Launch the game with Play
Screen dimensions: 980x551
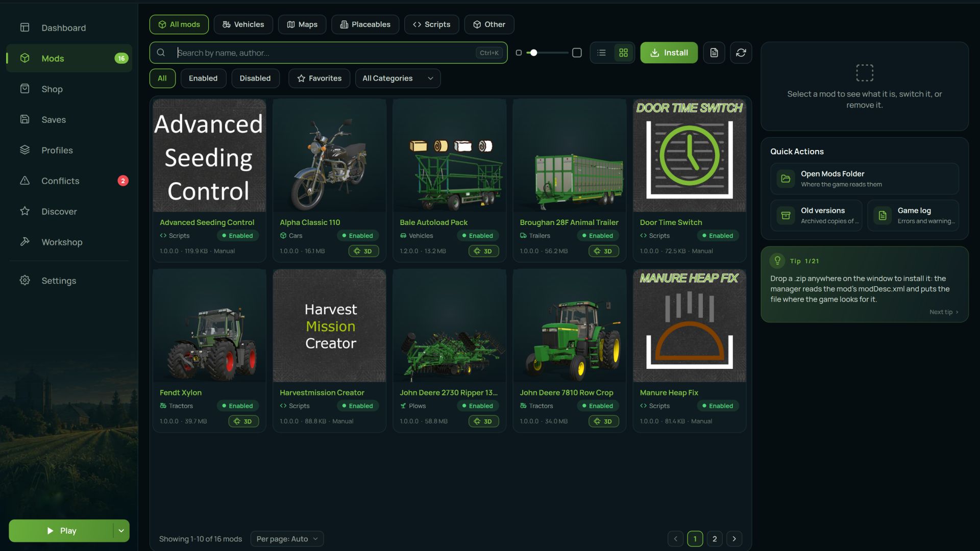click(61, 531)
